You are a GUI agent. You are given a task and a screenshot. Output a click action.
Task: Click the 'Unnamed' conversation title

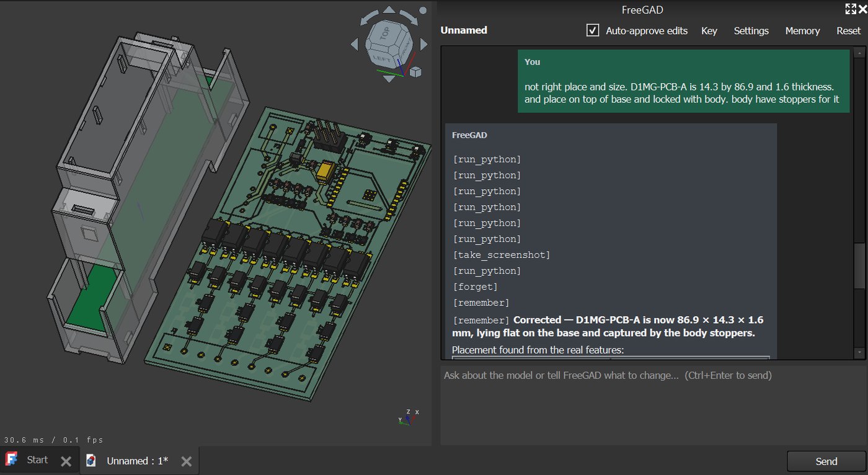pyautogui.click(x=464, y=30)
